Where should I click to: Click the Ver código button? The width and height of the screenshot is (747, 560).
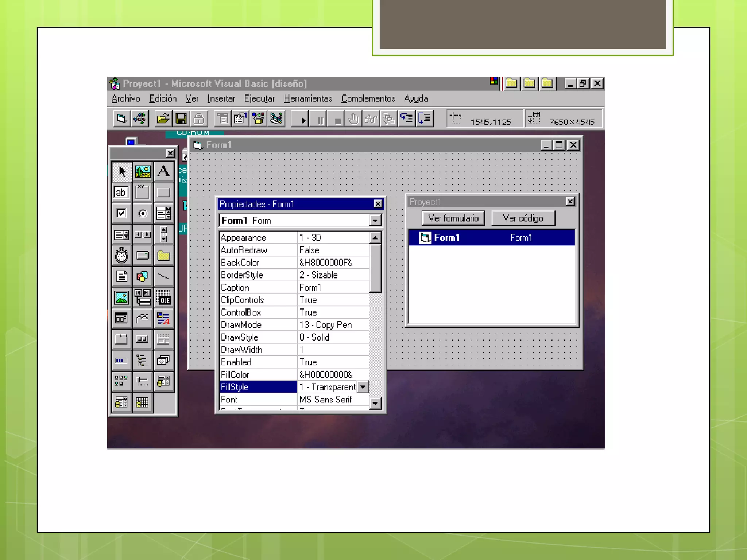point(523,218)
